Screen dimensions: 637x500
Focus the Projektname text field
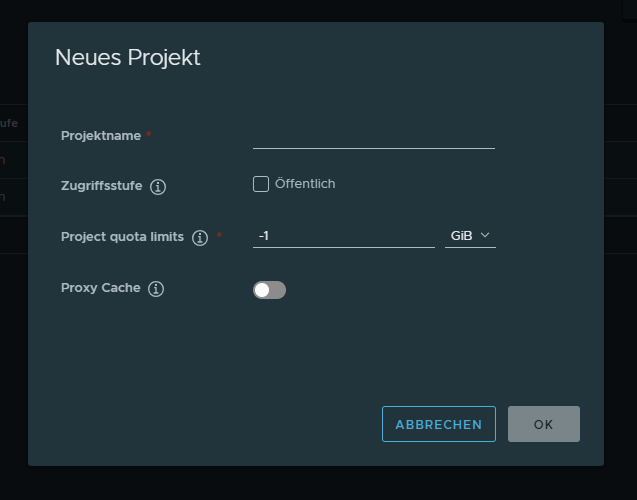click(x=373, y=136)
